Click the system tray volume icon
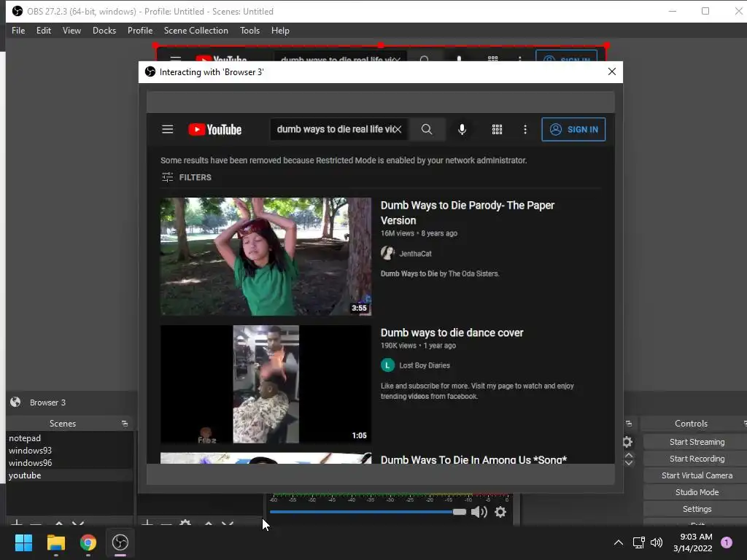Screen dimensions: 747x560 [657, 542]
